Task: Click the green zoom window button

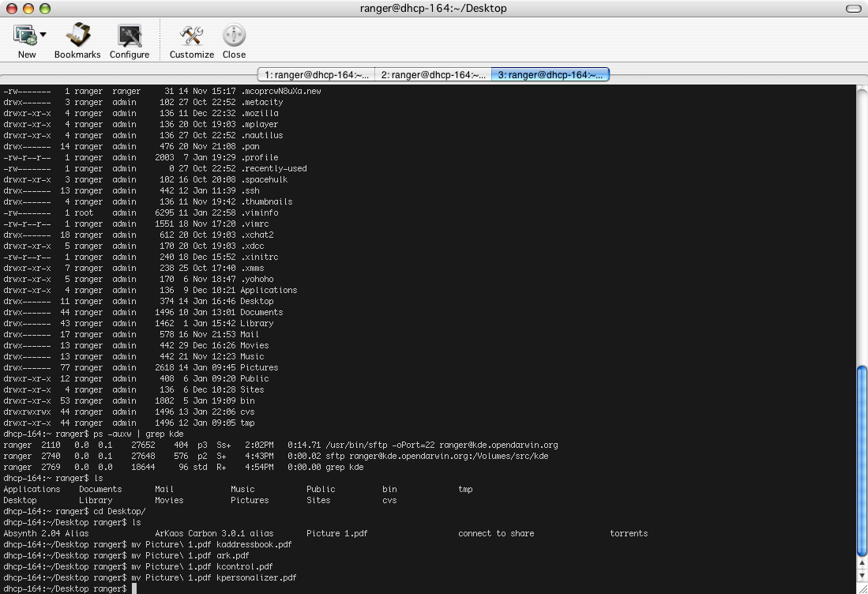Action: click(x=45, y=9)
